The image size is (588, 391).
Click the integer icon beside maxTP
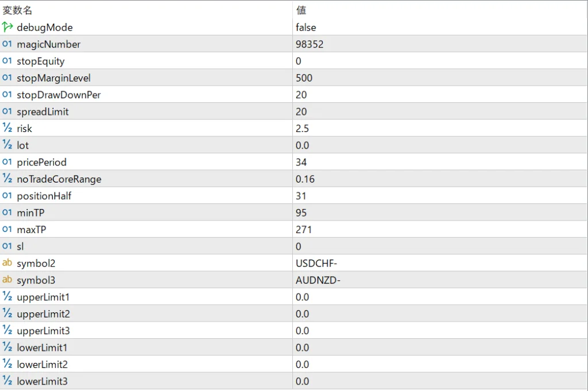(7, 230)
